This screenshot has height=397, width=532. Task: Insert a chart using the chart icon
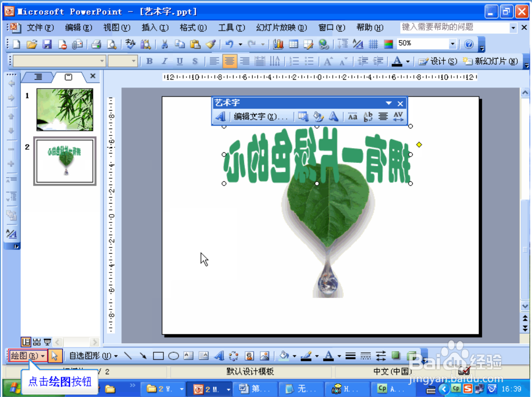278,44
